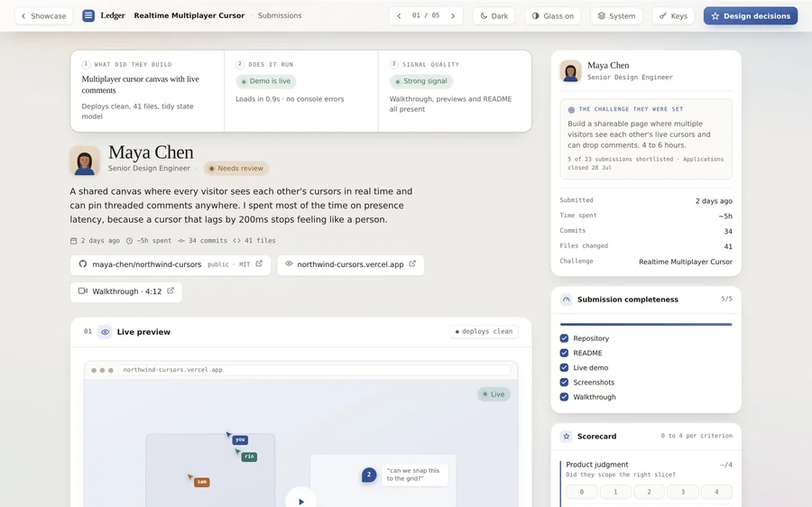
Task: Click the 'rin' cursor label
Action: pos(249,456)
